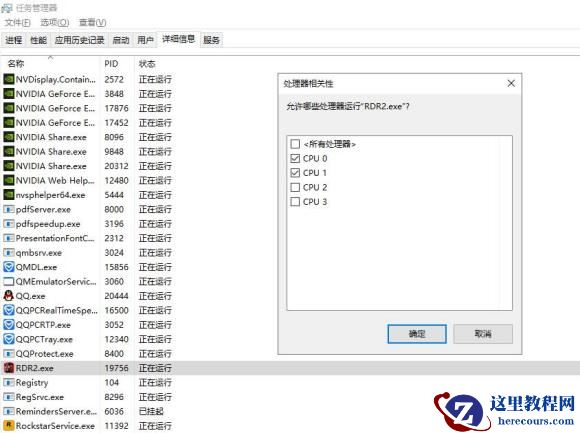Viewport: 580px width, 433px height.
Task: Enable the CPU 2 checkbox
Action: [x=295, y=187]
